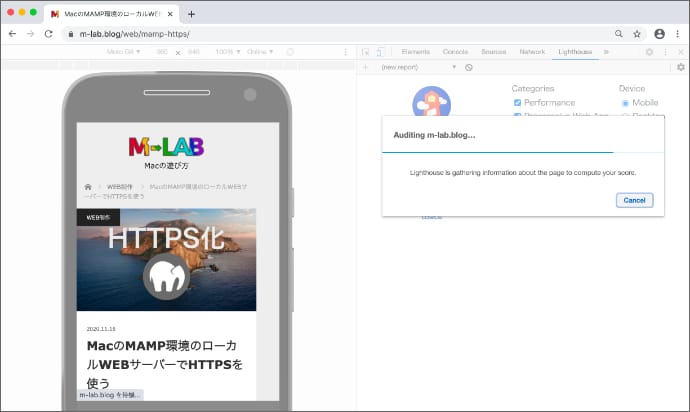Toggle the device toolbar icon
This screenshot has width=690, height=412.
point(381,51)
